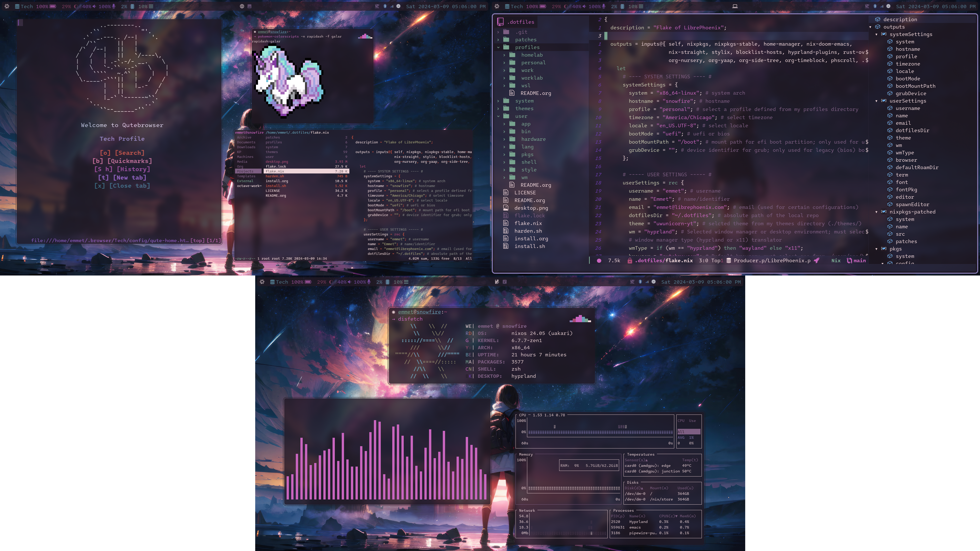Image resolution: width=980 pixels, height=551 pixels.
Task: Open the profiles directory in sidebar
Action: [528, 47]
